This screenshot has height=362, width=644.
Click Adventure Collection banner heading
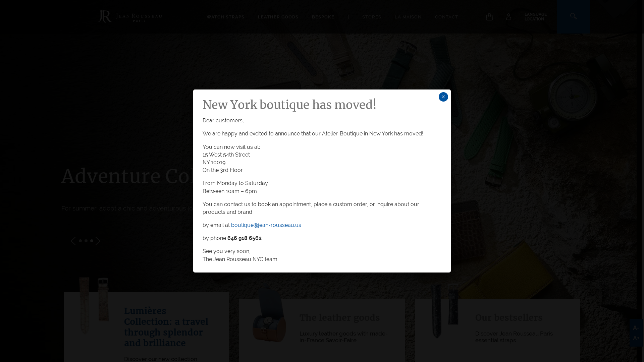click(x=127, y=176)
